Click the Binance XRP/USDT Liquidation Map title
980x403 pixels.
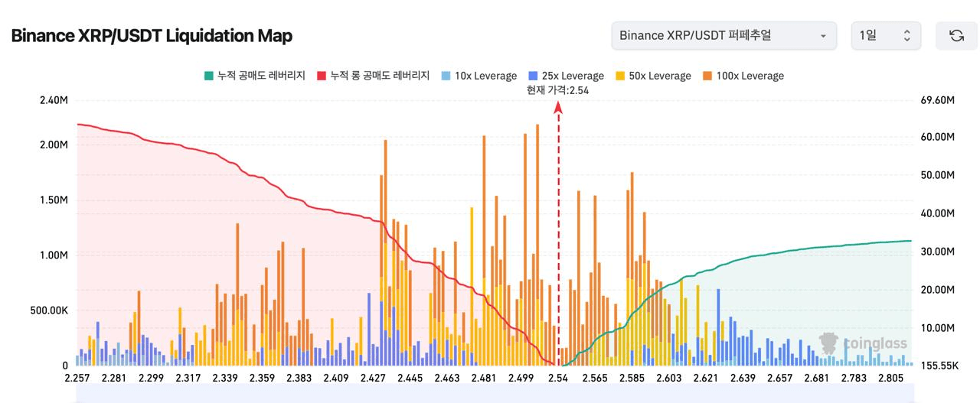(152, 36)
